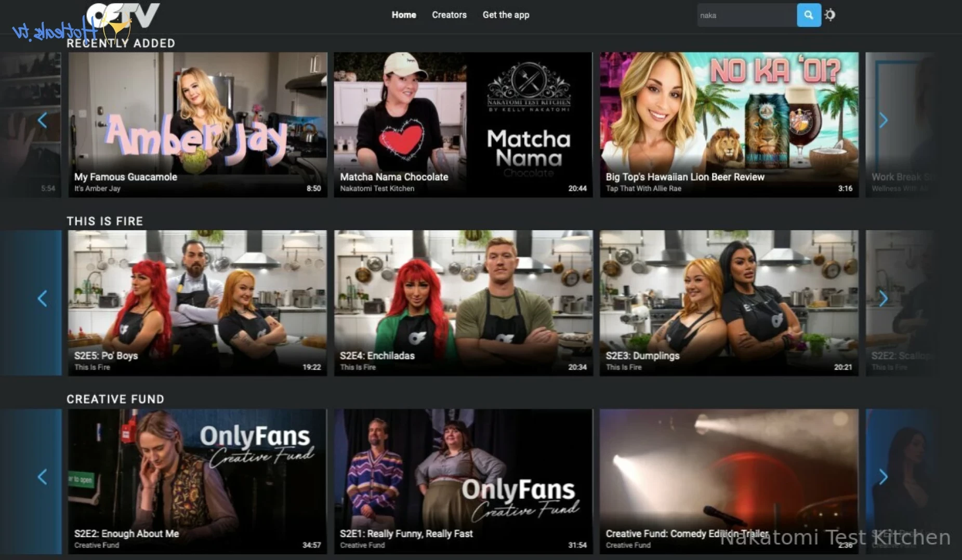Click the 20:44 duration on Matcha video

click(577, 189)
